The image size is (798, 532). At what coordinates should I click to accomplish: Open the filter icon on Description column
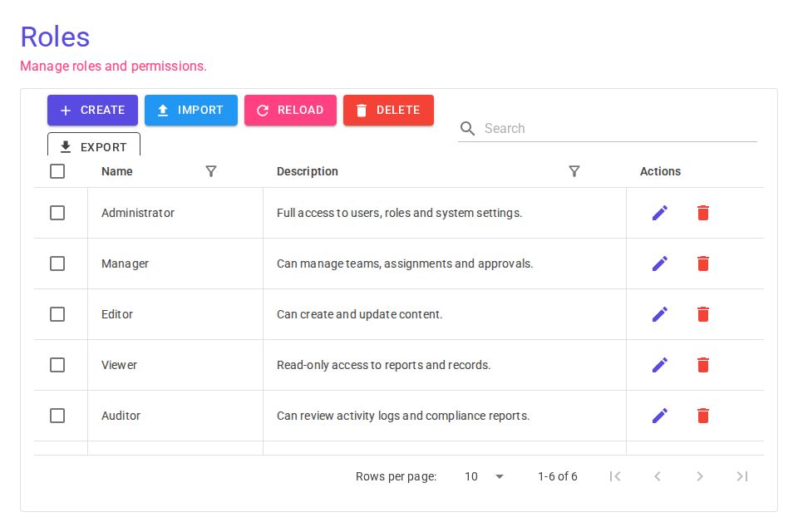tap(574, 171)
